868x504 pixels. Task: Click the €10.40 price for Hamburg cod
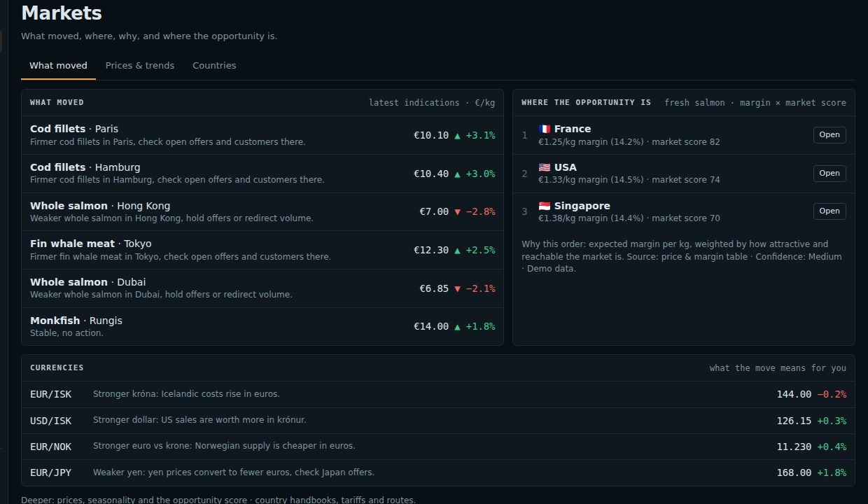(431, 174)
